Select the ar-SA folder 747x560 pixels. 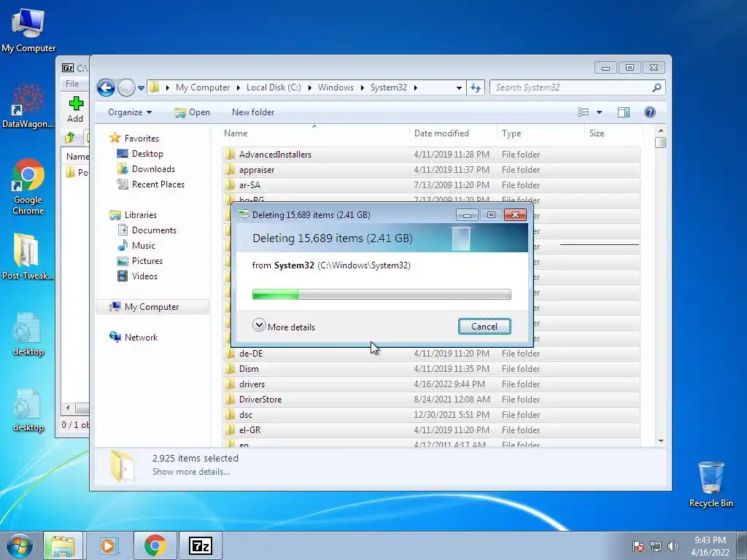point(430,184)
